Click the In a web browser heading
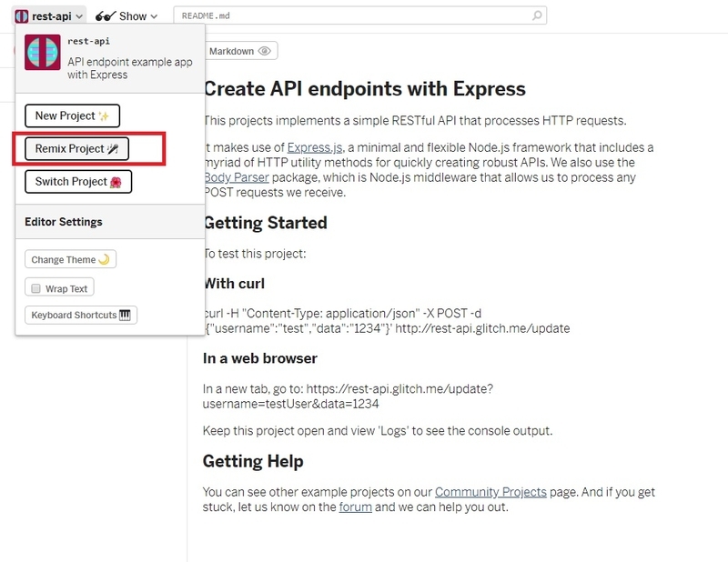Screen dimensions: 728x562 point(260,358)
